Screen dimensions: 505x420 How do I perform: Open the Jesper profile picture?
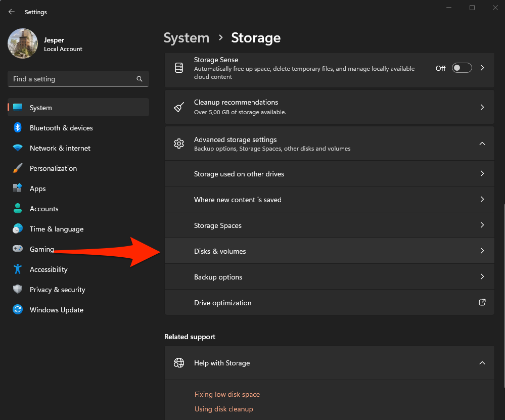click(x=23, y=43)
